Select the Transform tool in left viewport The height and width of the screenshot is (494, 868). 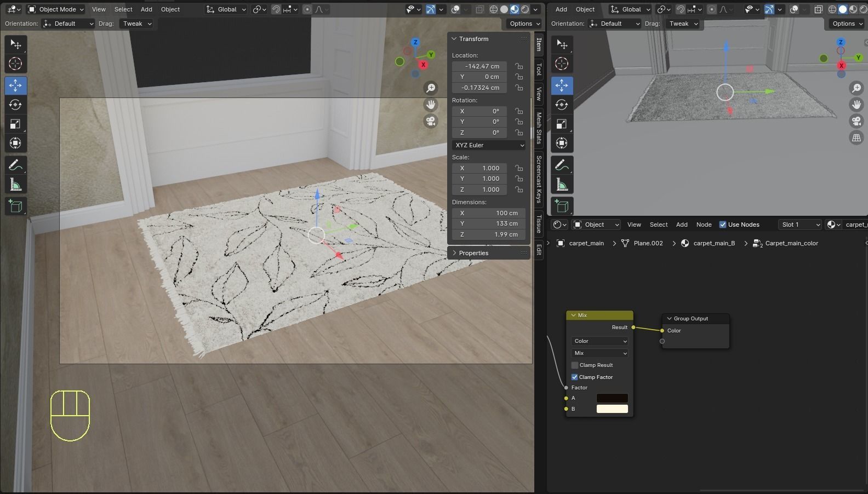click(15, 143)
